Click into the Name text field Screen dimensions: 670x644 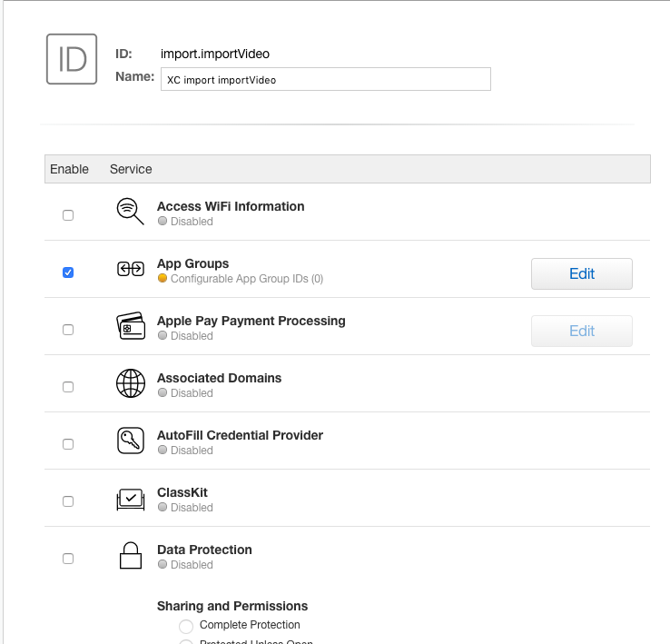[x=325, y=79]
